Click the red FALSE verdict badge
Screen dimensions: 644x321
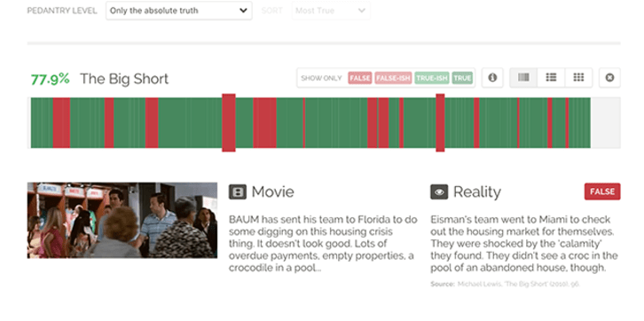coord(602,192)
